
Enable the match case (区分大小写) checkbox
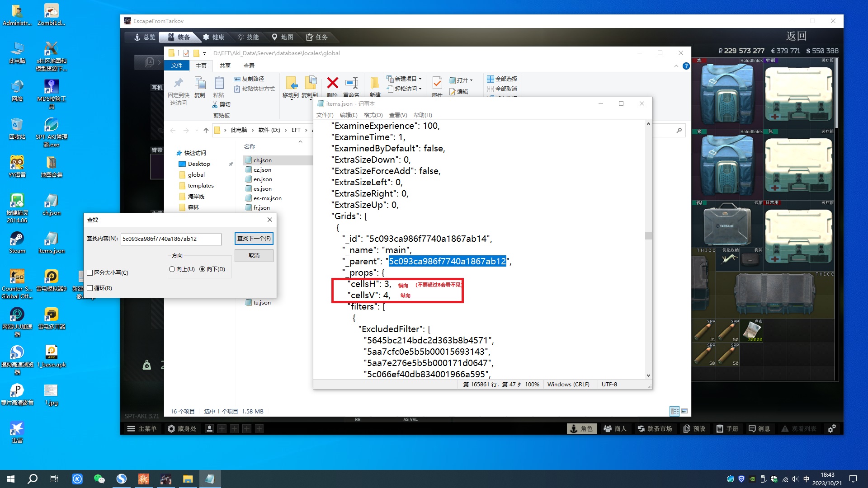coord(90,272)
